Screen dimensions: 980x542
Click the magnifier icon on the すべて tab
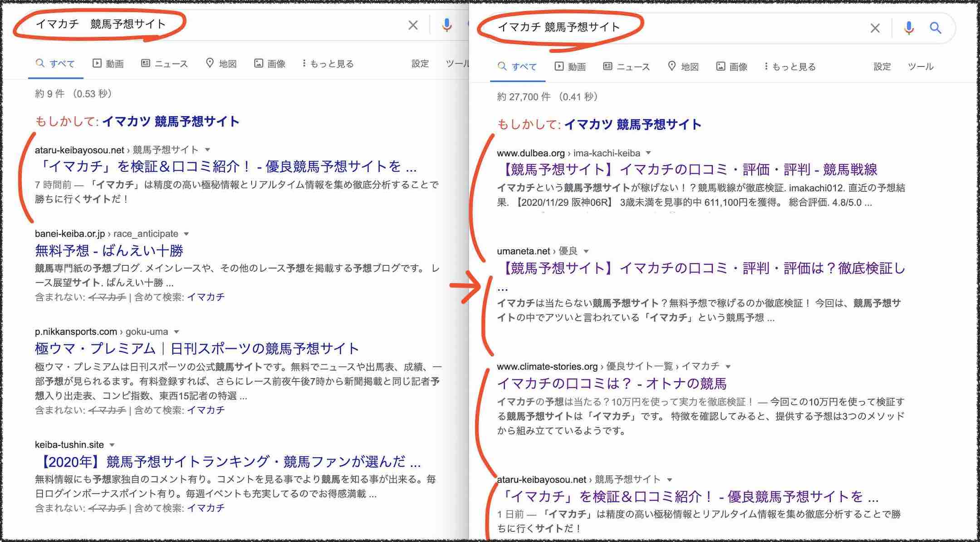tap(502, 66)
